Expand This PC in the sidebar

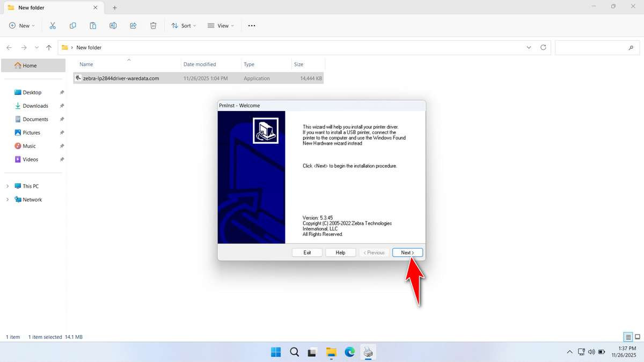click(x=7, y=186)
